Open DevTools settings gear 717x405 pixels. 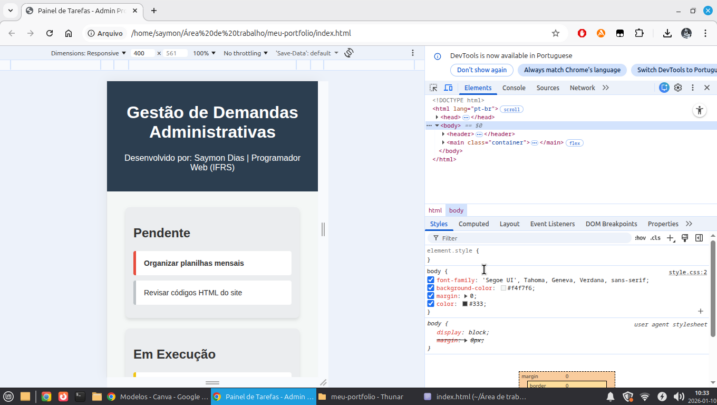pyautogui.click(x=677, y=88)
